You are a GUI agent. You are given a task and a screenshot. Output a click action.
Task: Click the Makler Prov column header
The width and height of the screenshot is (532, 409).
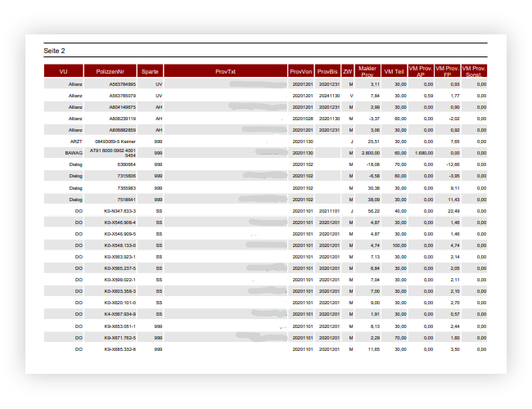[x=367, y=71]
